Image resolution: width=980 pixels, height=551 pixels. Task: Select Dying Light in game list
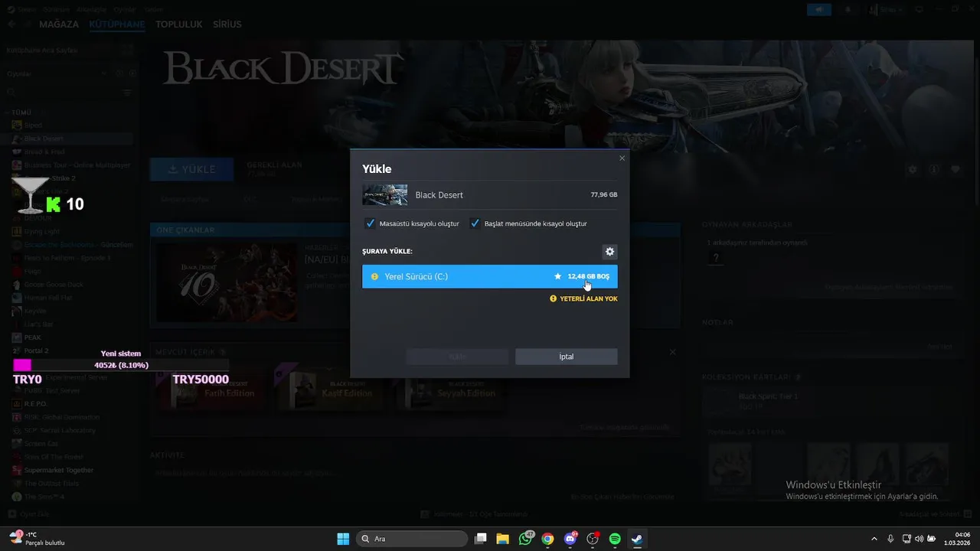[x=42, y=231]
